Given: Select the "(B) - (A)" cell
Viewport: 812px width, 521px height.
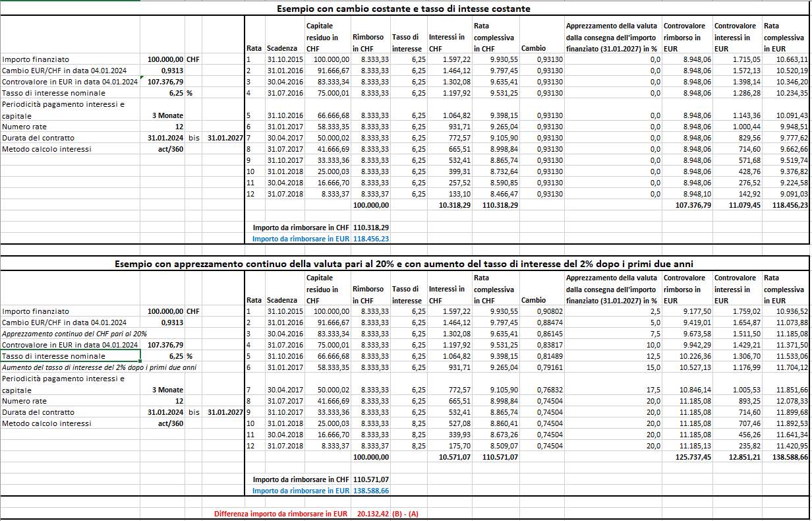Looking at the screenshot, I should (405, 514).
